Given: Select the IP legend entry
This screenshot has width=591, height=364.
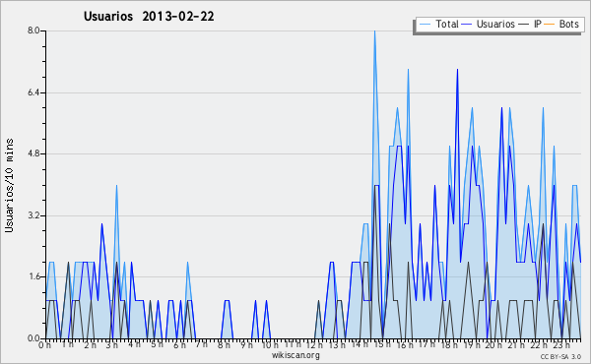Looking at the screenshot, I should pos(530,24).
